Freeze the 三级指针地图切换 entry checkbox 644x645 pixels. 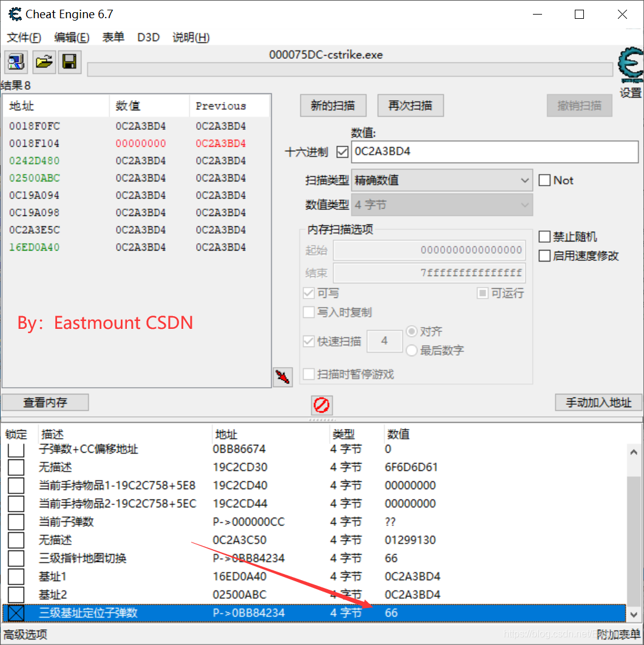(16, 558)
